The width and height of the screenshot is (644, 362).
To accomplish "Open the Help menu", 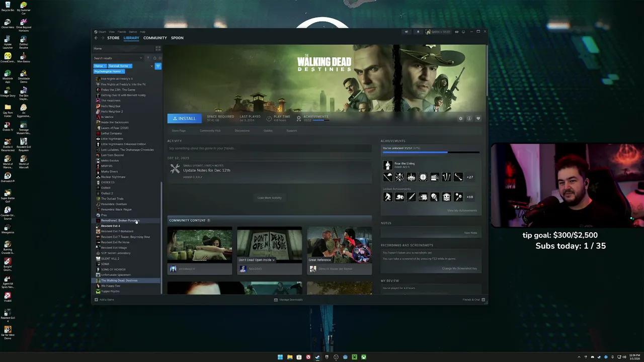I will click(x=142, y=32).
